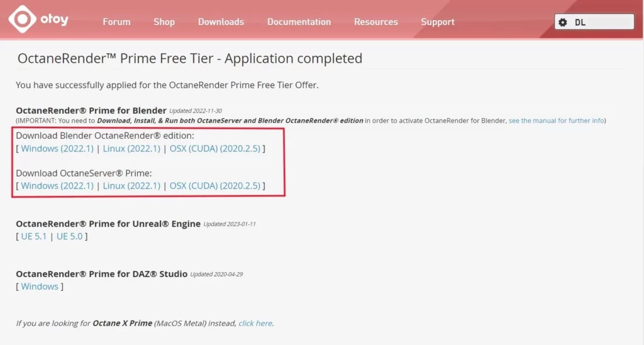The width and height of the screenshot is (644, 345).
Task: Download Blender OctaneRender edition for Linux (2022.1)
Action: tap(131, 148)
